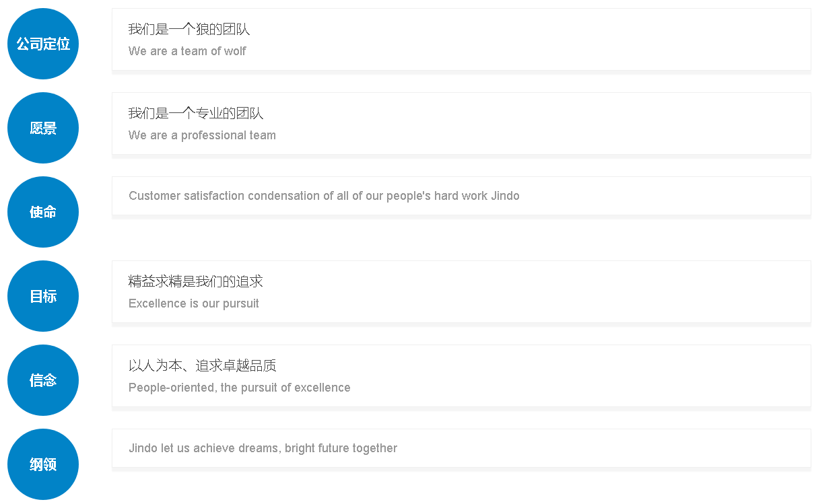Click "Jindo let us achieve dreams" sentence
The height and width of the screenshot is (504, 816).
pos(263,448)
